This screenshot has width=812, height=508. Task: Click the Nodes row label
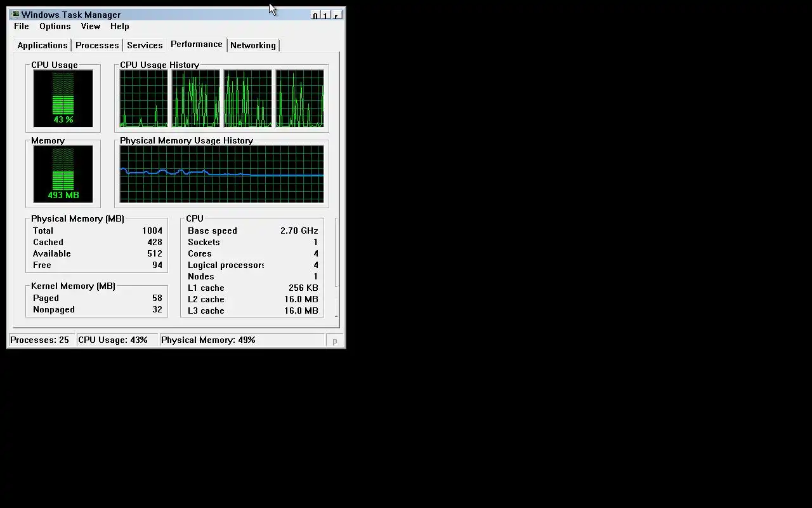pyautogui.click(x=201, y=276)
